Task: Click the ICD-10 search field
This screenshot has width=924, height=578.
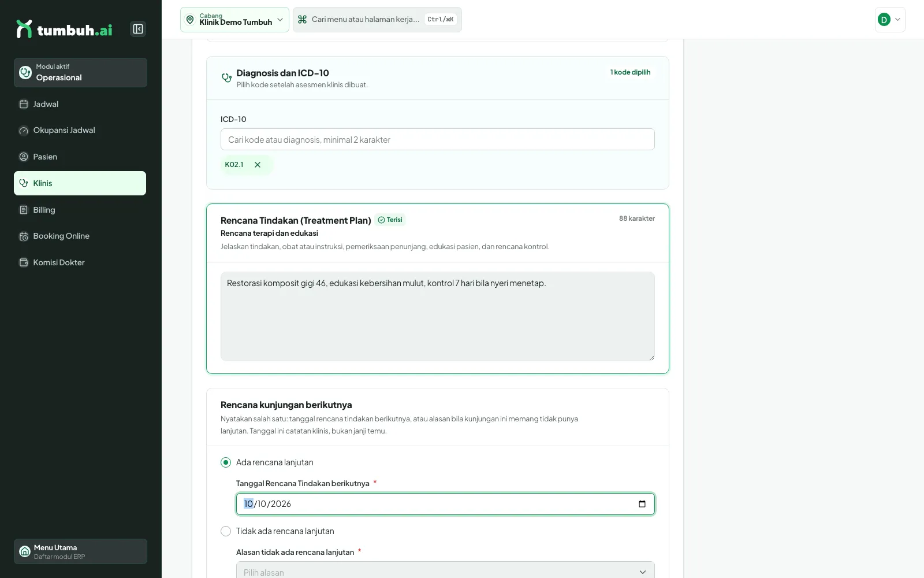Action: tap(438, 139)
